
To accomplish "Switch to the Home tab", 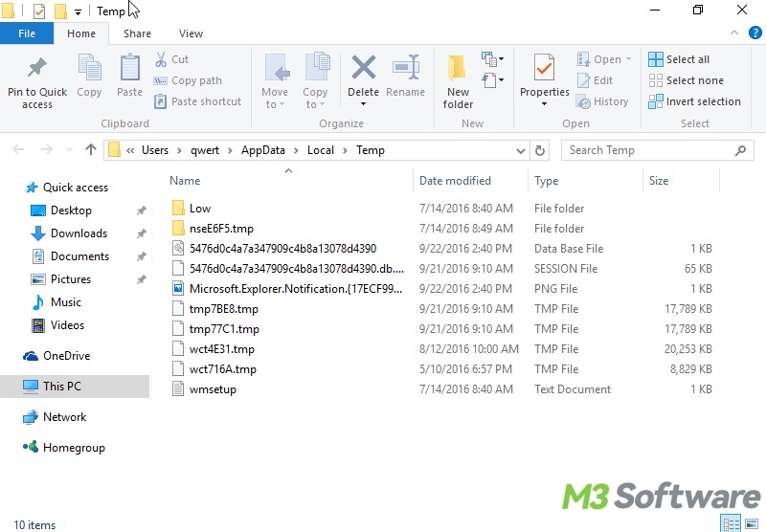I will pos(81,33).
